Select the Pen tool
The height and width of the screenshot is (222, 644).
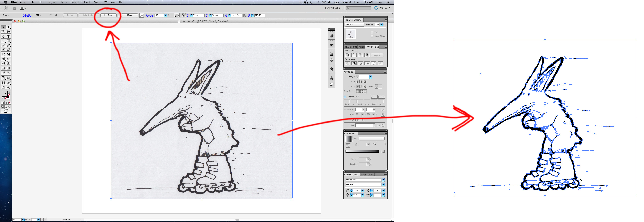[x=3, y=36]
